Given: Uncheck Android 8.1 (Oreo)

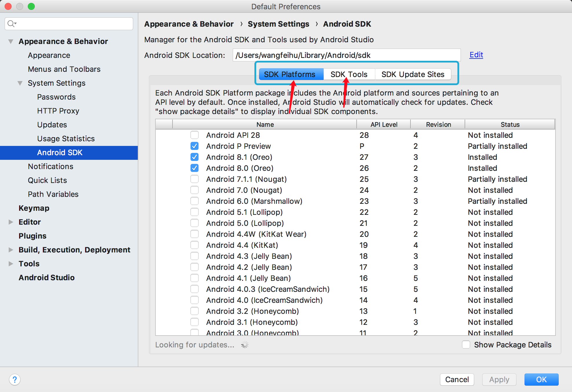Looking at the screenshot, I should pyautogui.click(x=195, y=157).
